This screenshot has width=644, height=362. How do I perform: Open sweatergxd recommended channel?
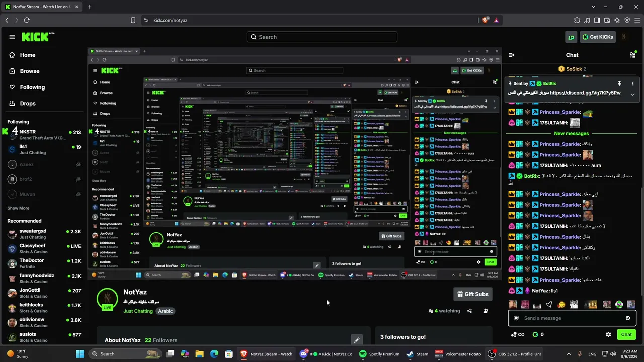44,234
